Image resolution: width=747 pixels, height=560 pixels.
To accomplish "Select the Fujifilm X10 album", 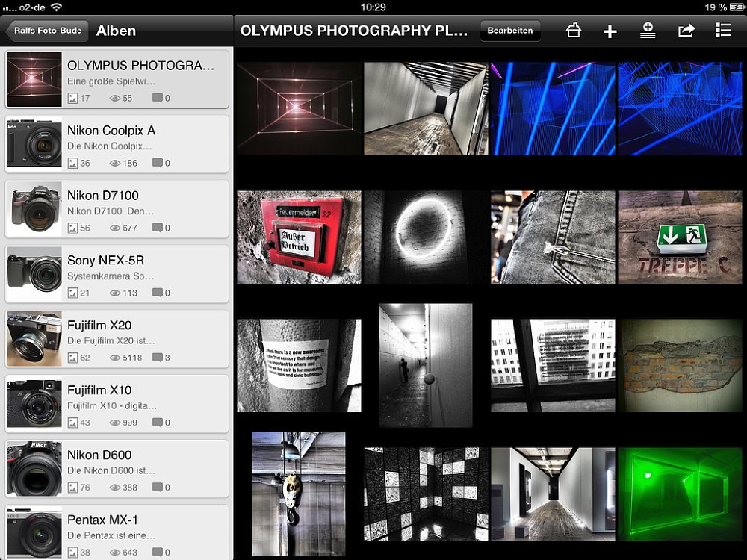I will point(117,403).
